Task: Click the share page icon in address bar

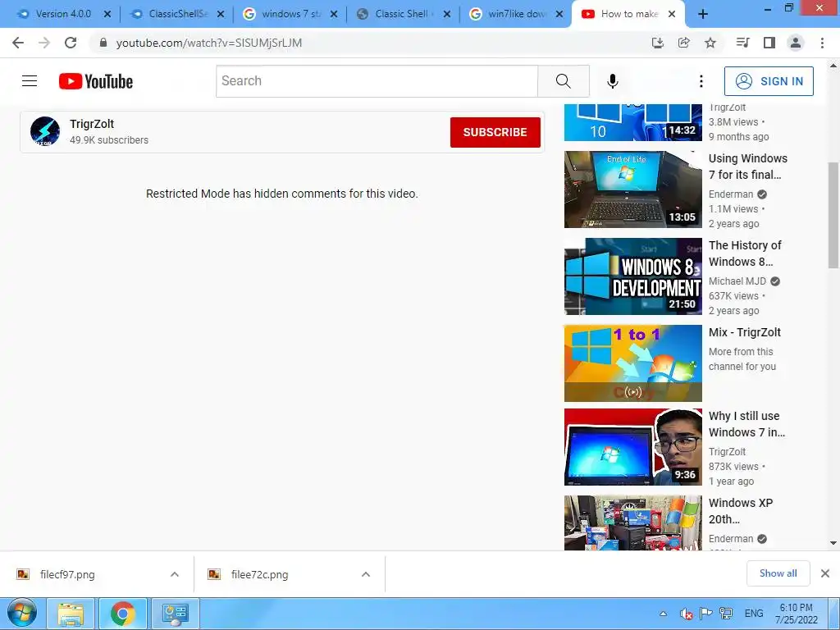Action: tap(683, 43)
